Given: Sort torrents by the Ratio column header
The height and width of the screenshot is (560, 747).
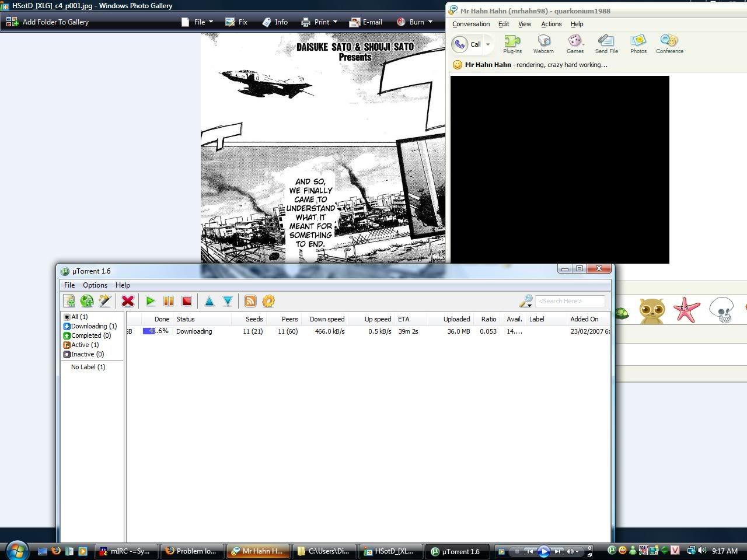Looking at the screenshot, I should click(486, 319).
